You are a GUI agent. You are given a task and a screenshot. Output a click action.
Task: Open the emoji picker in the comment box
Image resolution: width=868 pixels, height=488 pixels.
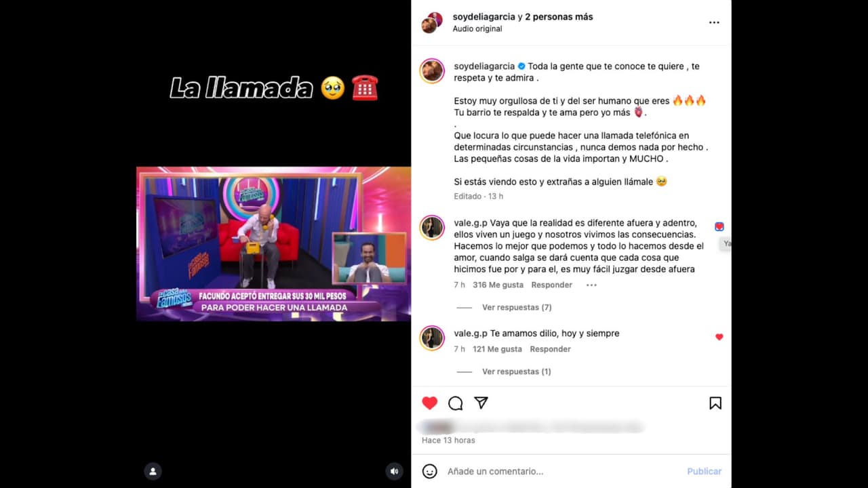[430, 471]
